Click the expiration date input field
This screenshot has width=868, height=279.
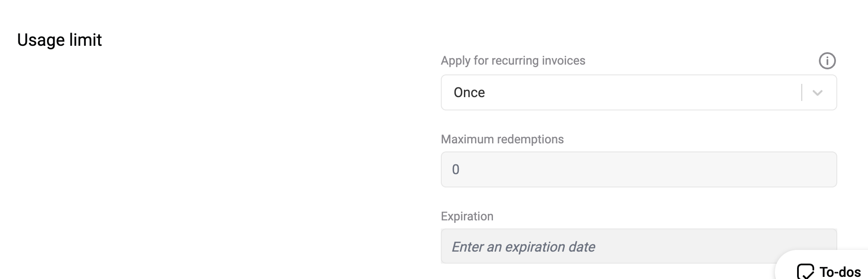[x=639, y=246]
